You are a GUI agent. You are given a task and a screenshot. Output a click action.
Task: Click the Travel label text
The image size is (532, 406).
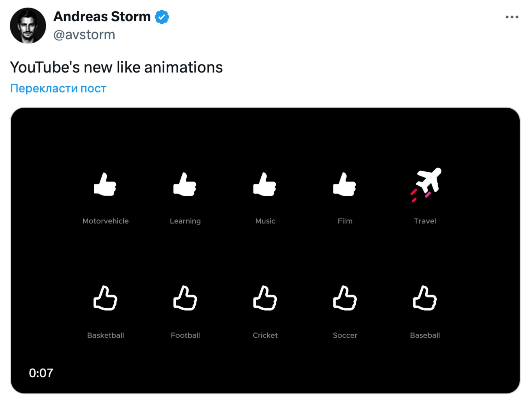[425, 221]
